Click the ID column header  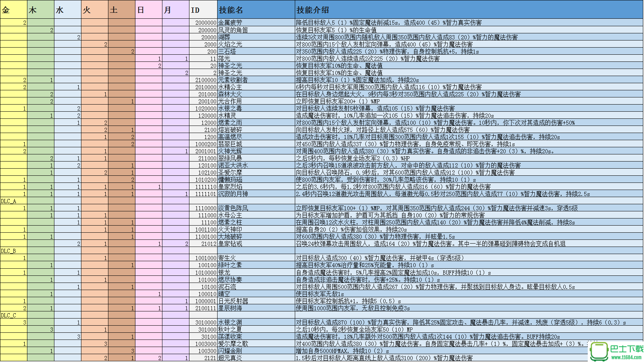pyautogui.click(x=203, y=9)
